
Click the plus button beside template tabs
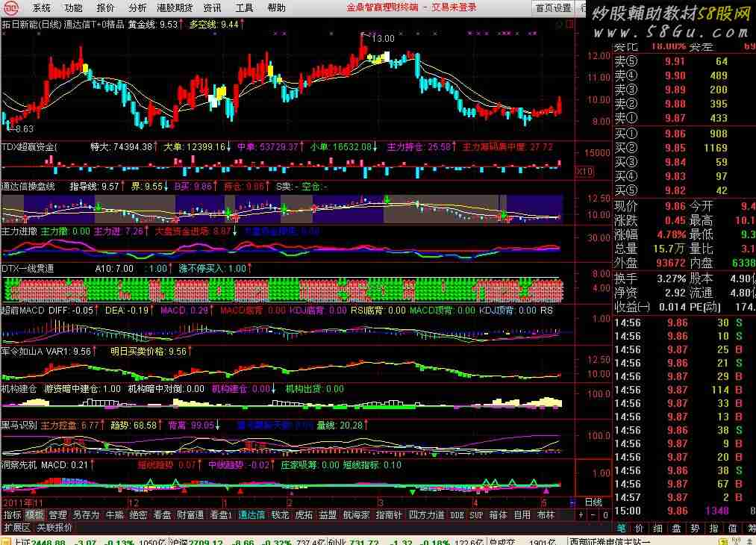click(581, 515)
